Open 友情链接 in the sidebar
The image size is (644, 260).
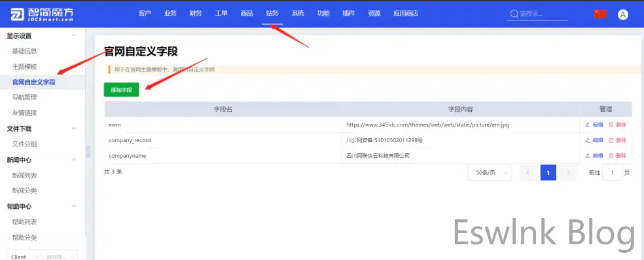tap(25, 113)
